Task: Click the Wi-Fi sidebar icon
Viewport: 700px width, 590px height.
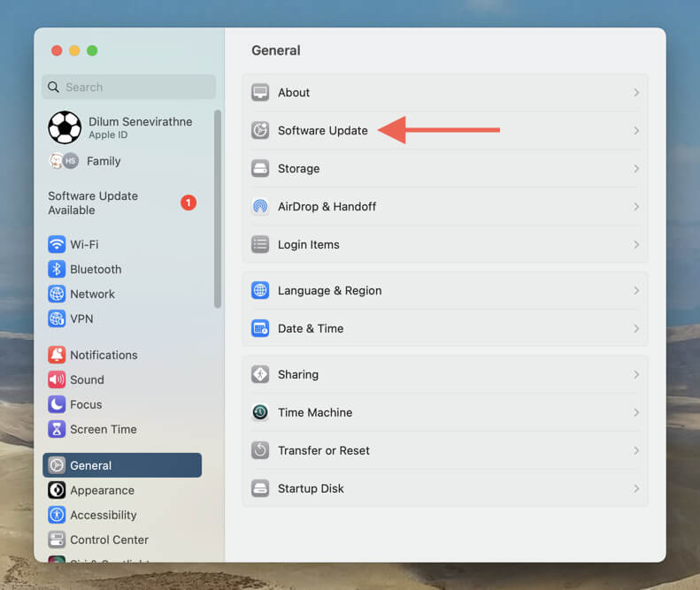Action: click(57, 244)
